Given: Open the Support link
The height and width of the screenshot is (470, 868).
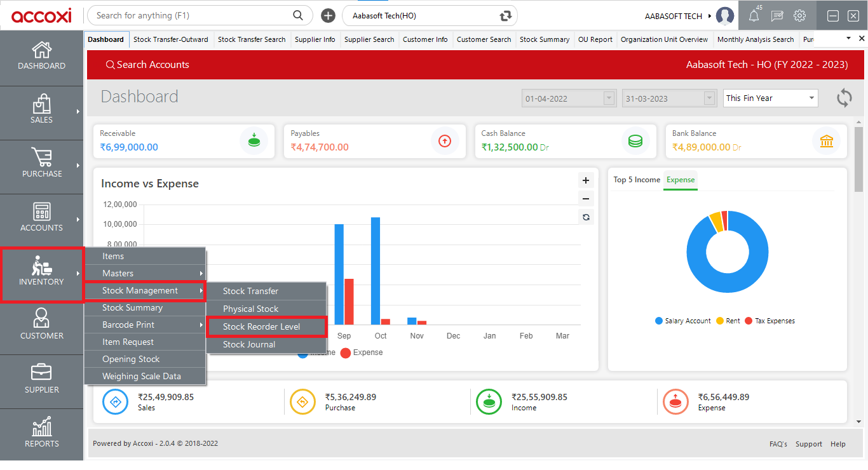Looking at the screenshot, I should 809,444.
